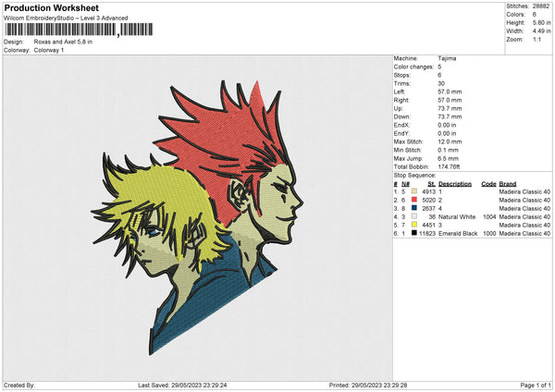Click the yellow color swatch in stop 5
This screenshot has width=555, height=392.
point(414,225)
